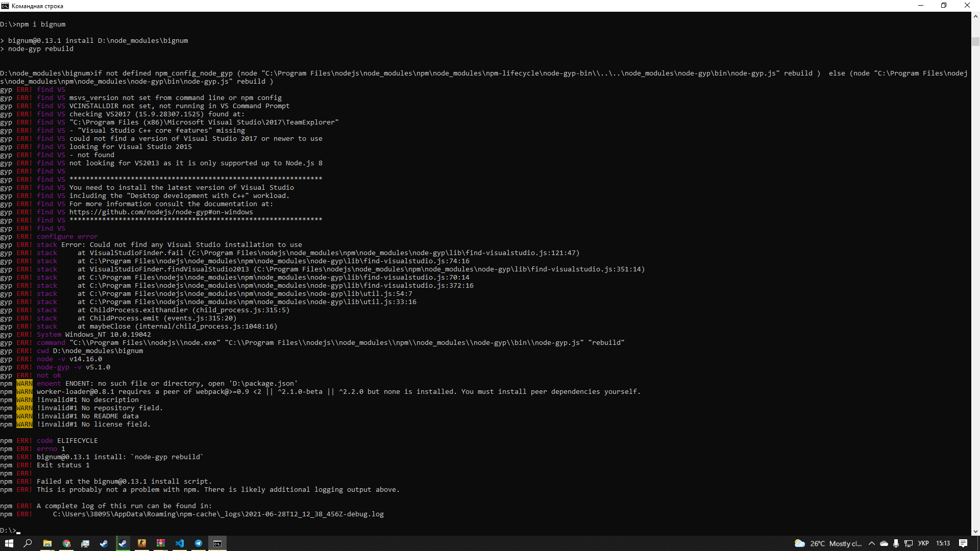Click the Command Prompt title bar icon
The height and width of the screenshot is (551, 980).
click(x=5, y=6)
